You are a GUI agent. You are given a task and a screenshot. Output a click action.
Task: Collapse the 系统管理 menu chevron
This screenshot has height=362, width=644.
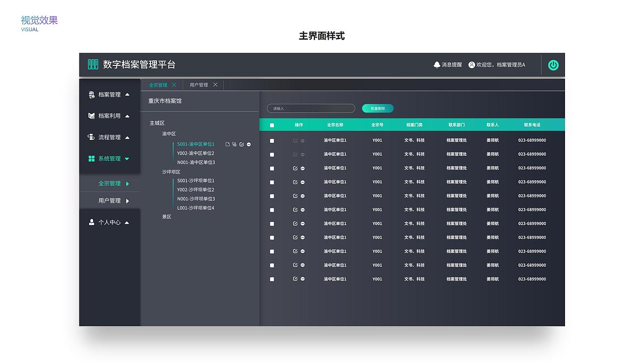point(127,158)
